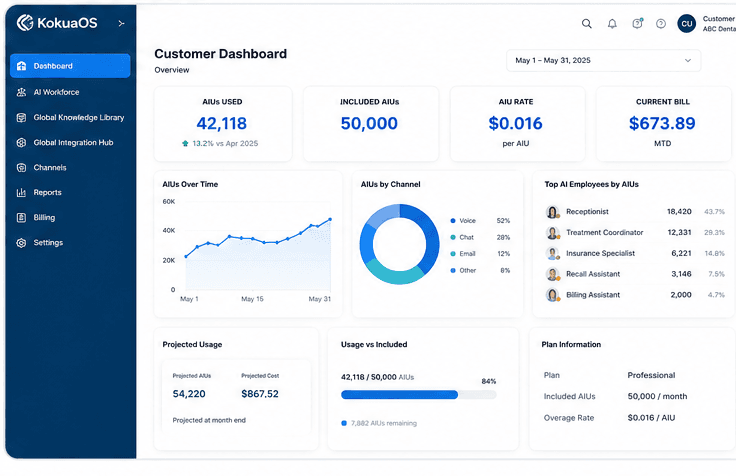This screenshot has width=736, height=476.
Task: Click the Professional plan value
Action: [x=651, y=375]
